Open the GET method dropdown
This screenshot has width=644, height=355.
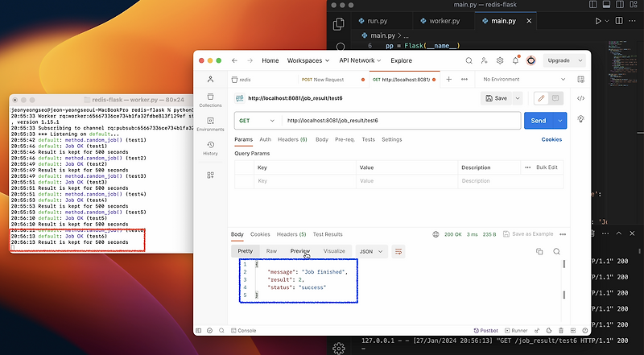257,121
